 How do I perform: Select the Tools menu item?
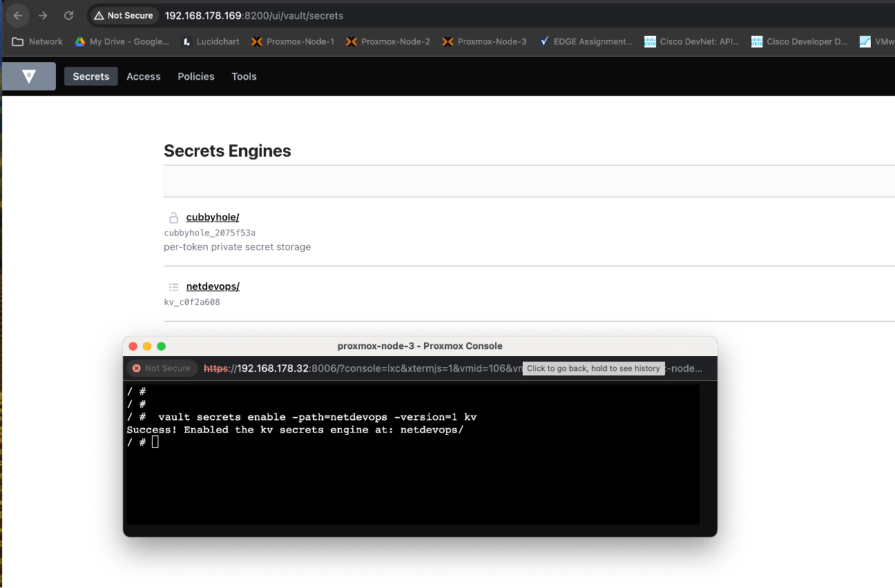244,77
